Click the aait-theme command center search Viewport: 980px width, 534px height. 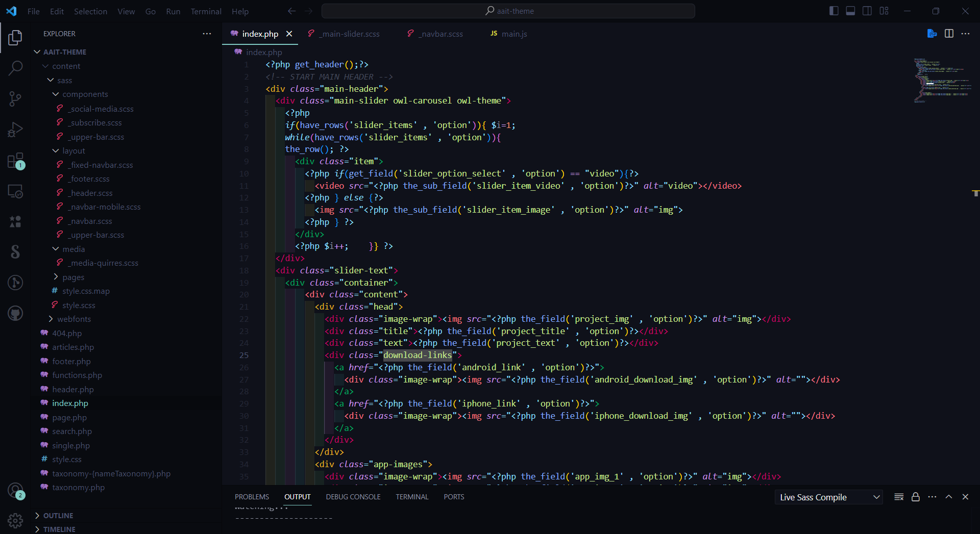pos(508,11)
